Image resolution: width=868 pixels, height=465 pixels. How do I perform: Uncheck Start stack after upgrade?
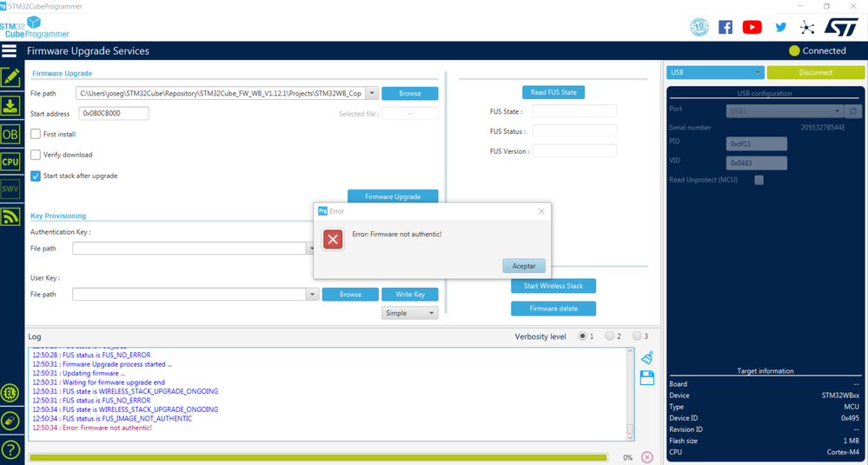[x=36, y=176]
